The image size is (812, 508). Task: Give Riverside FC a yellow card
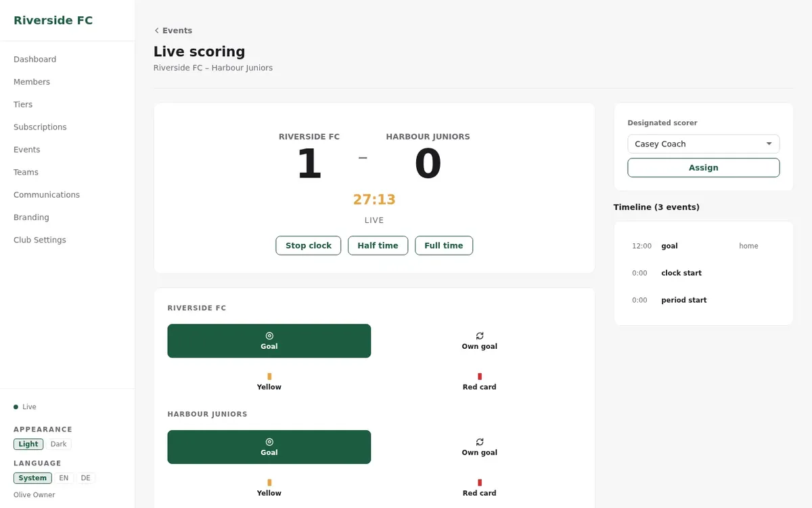point(269,381)
